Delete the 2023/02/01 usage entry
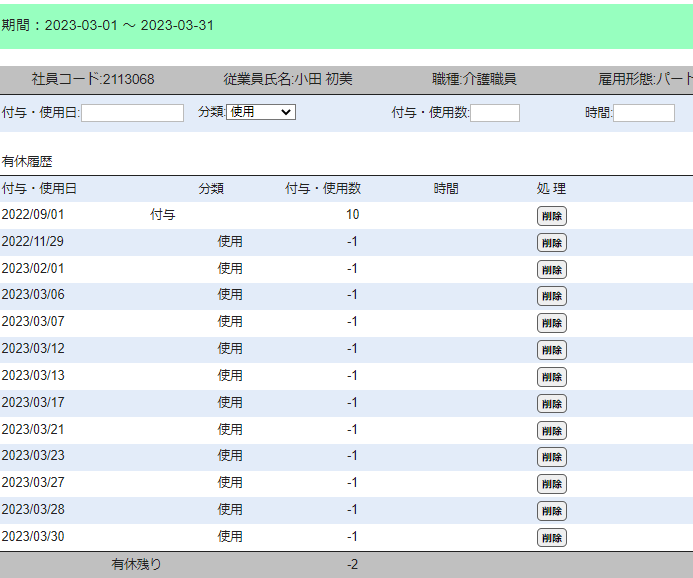The width and height of the screenshot is (693, 578). coord(551,270)
